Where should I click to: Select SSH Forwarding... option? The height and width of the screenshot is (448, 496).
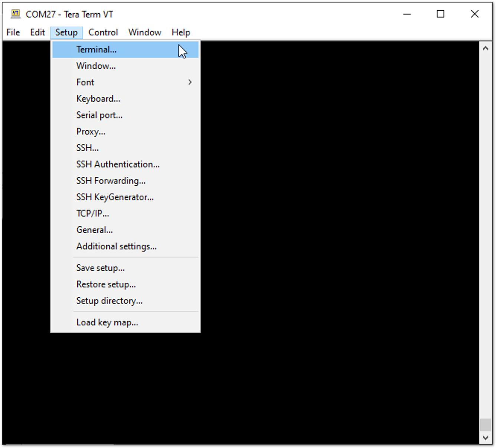pyautogui.click(x=111, y=181)
